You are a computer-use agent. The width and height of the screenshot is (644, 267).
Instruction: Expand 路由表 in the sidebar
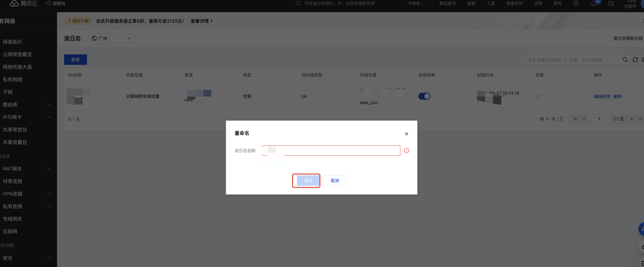coord(49,105)
